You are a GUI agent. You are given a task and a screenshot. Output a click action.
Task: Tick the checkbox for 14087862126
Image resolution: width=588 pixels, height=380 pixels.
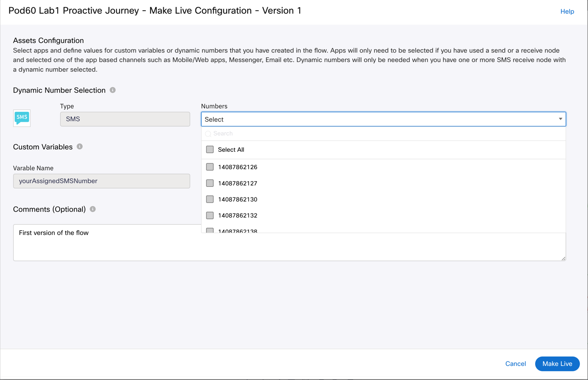pyautogui.click(x=210, y=167)
